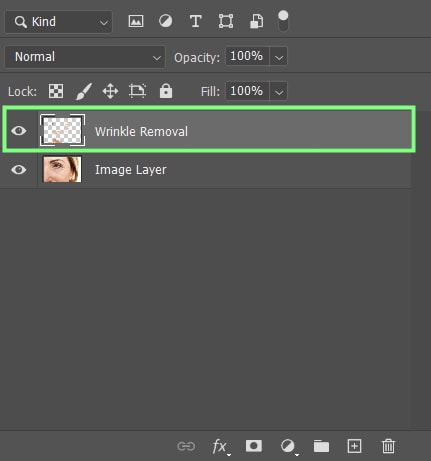Filter for shape layers icon

tap(226, 21)
